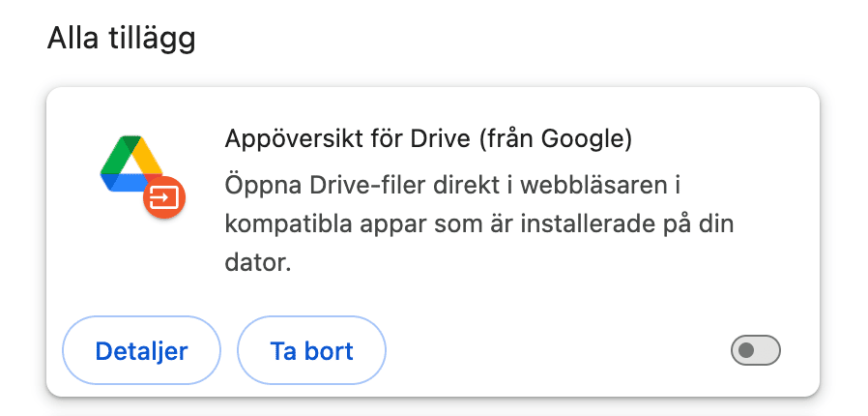
Task: Click the gray knob of the extension switch
Action: pos(746,350)
